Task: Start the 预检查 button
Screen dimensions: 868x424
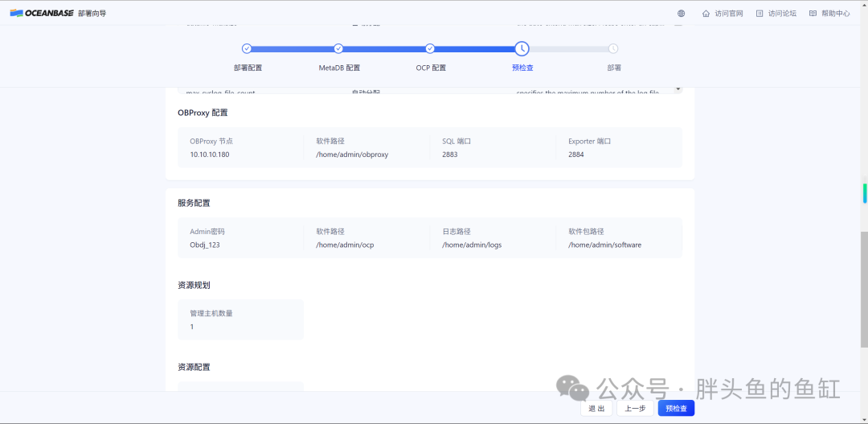Action: tap(676, 409)
